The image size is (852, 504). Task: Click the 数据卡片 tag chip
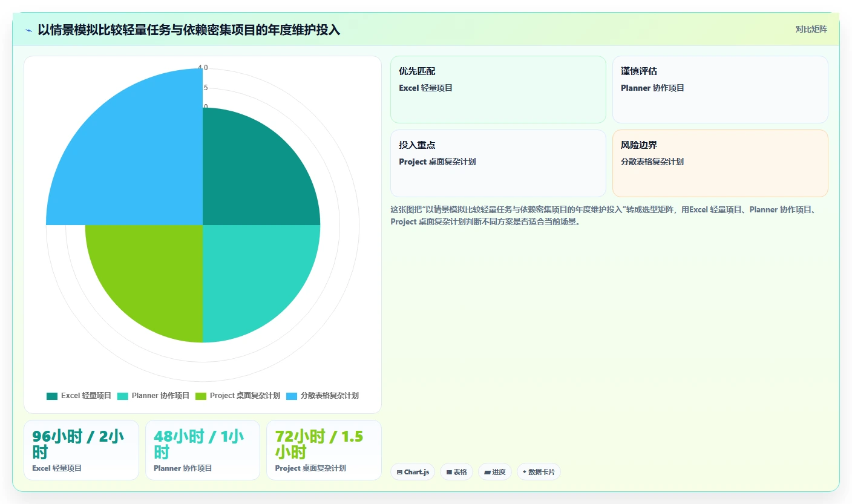point(539,472)
